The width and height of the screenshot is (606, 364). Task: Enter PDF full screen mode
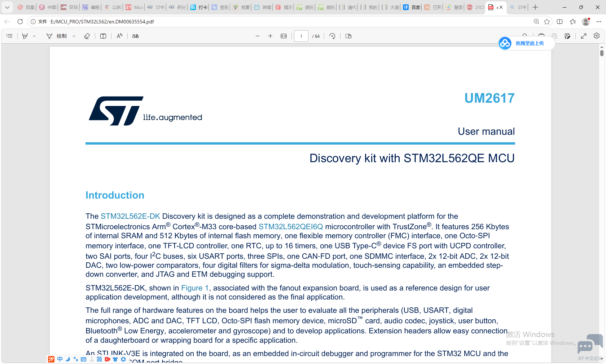click(x=584, y=36)
